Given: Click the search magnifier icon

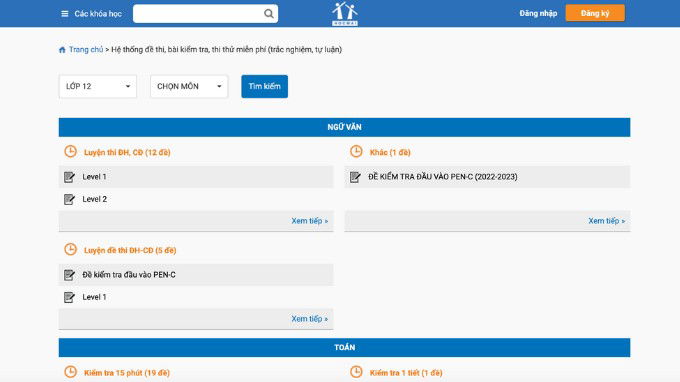Looking at the screenshot, I should pyautogui.click(x=268, y=13).
